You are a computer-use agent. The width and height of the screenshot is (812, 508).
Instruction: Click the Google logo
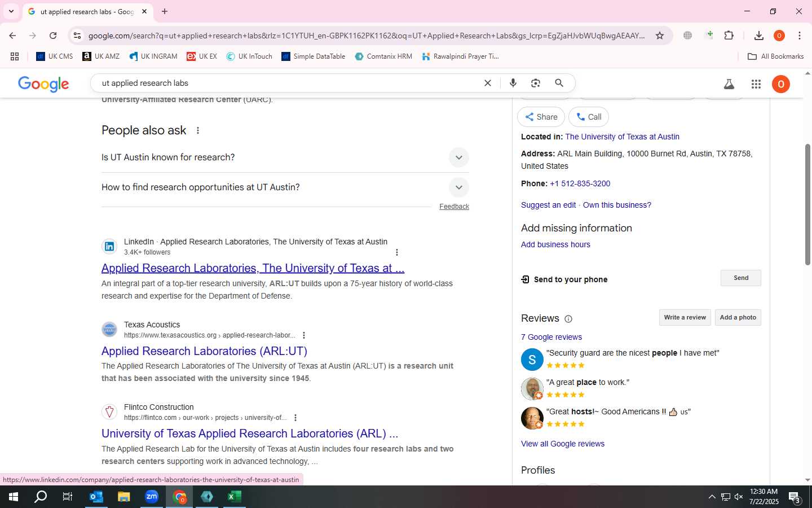pos(43,84)
